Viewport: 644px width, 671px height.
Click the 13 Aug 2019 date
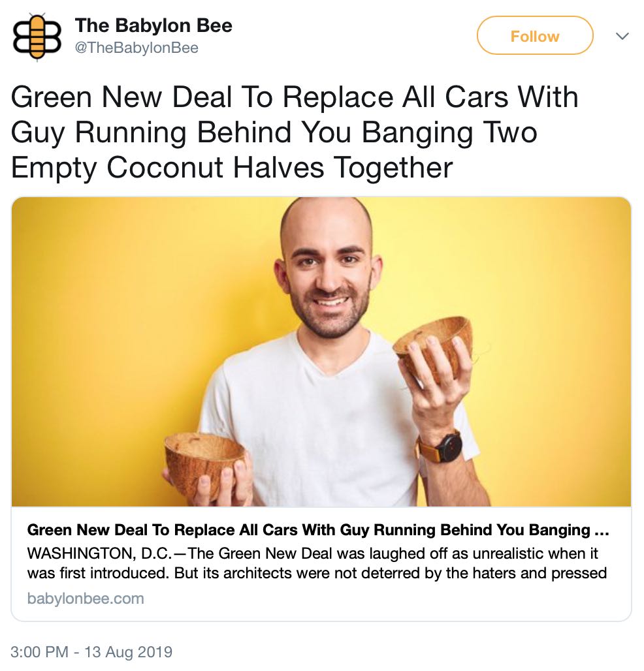point(128,651)
